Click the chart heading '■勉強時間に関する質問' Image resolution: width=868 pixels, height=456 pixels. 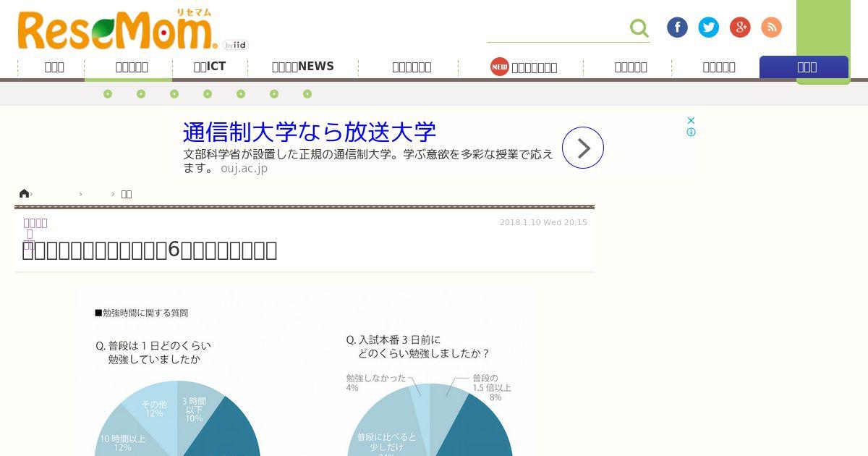(x=141, y=313)
